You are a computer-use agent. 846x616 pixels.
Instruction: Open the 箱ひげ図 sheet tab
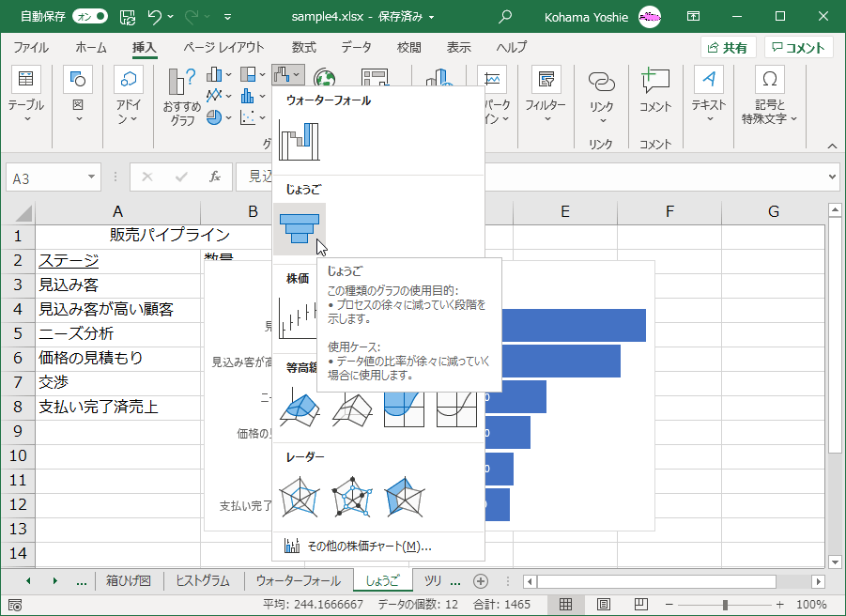click(x=129, y=581)
